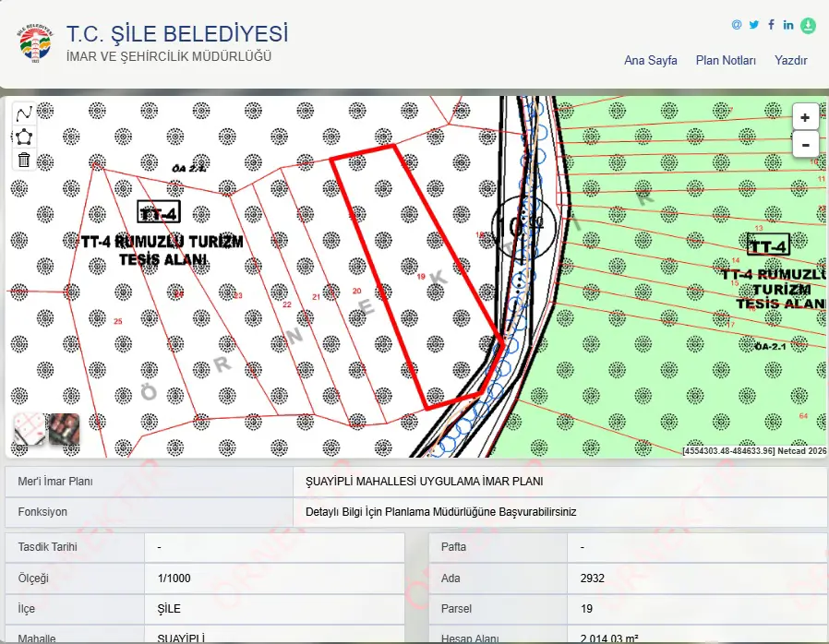Screen dimensions: 829x644
Task: Select the polyline drawing tool
Action: [24, 113]
